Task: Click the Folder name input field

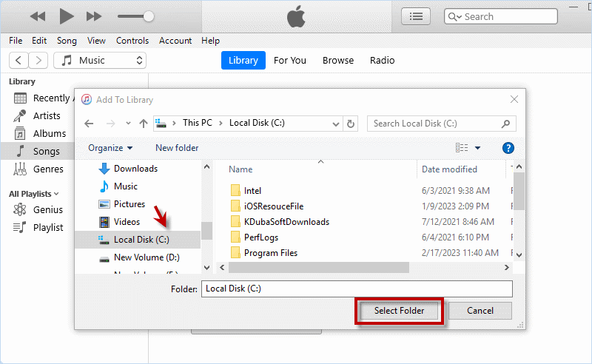Action: click(357, 289)
